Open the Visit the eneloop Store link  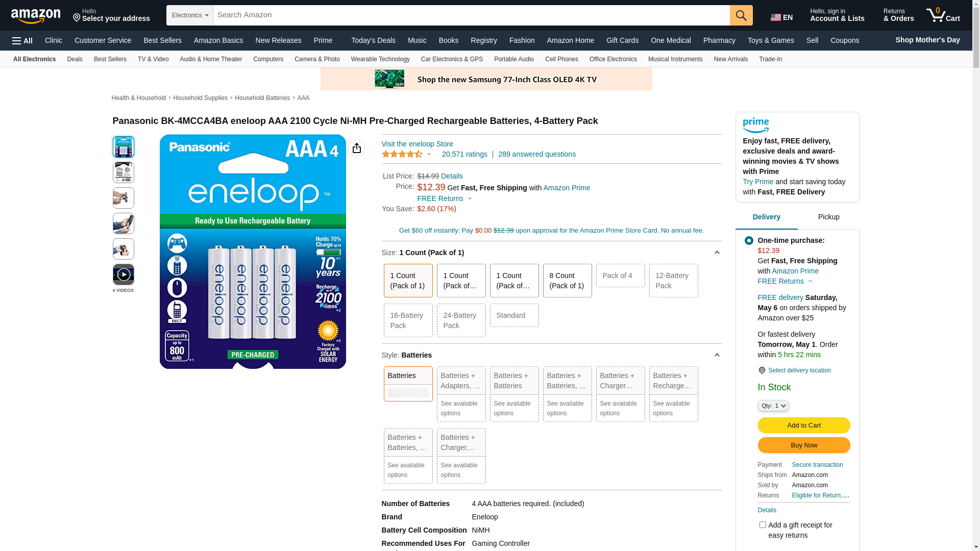click(x=417, y=144)
